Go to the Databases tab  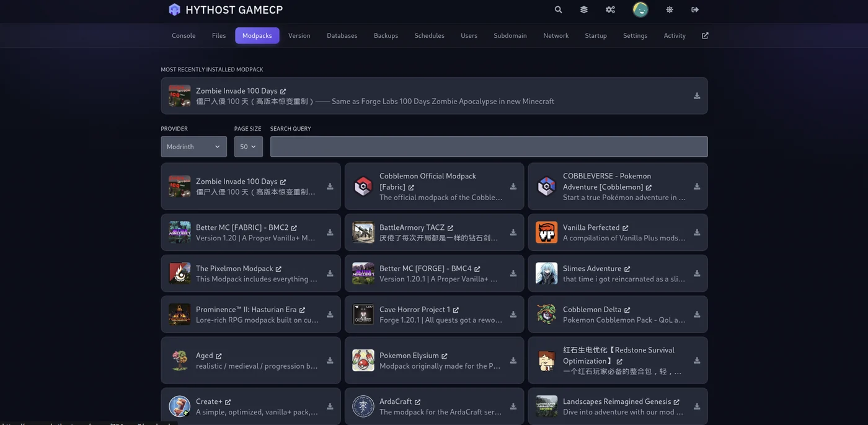(x=342, y=36)
